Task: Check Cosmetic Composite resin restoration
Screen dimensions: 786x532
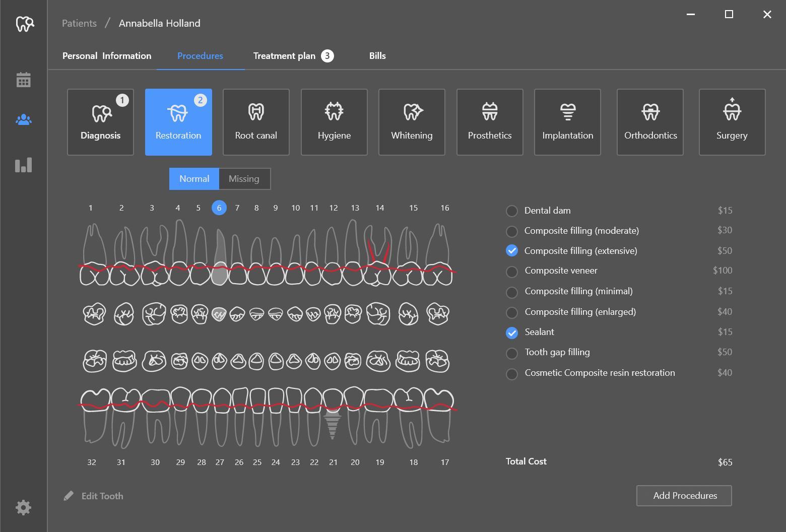Action: point(512,374)
